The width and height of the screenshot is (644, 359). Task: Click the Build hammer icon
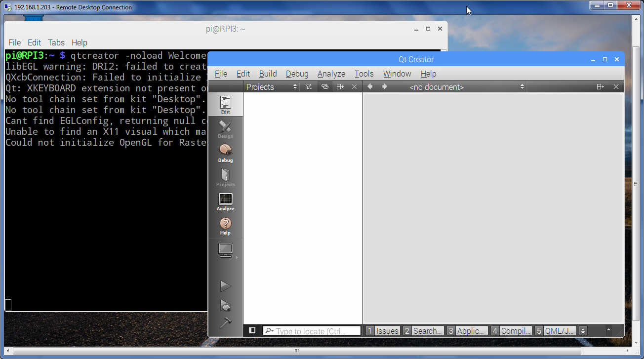(x=225, y=322)
